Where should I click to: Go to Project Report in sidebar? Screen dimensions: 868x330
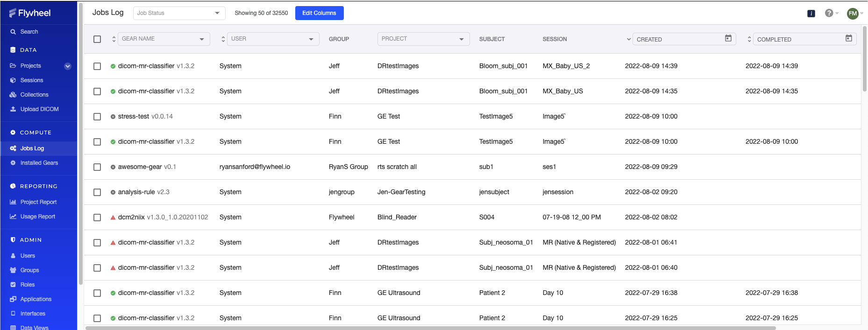38,202
